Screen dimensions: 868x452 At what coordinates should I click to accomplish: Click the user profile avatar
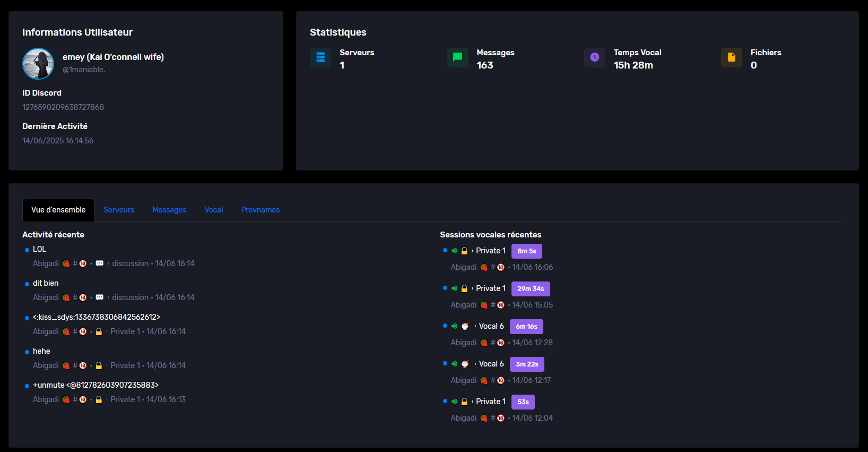pos(38,64)
